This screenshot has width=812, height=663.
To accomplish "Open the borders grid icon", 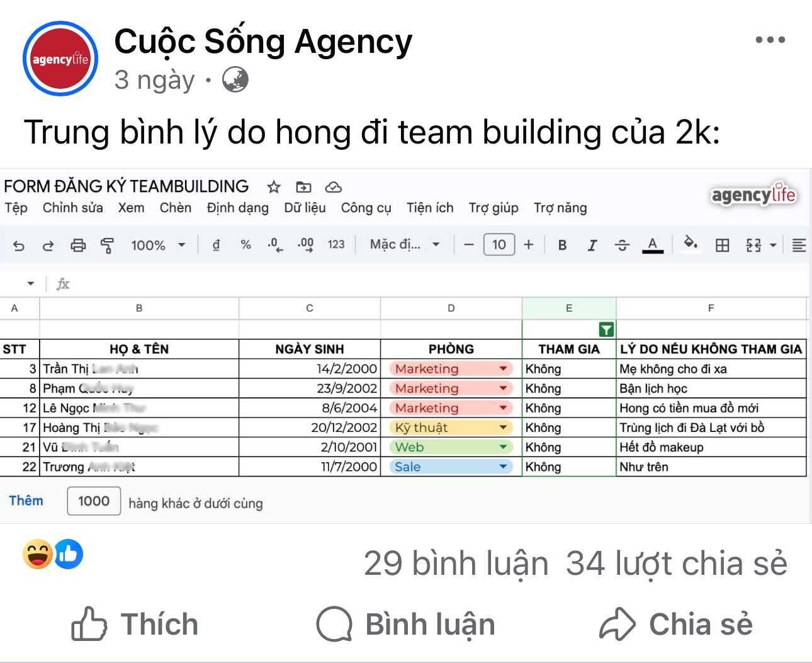I will point(723,245).
